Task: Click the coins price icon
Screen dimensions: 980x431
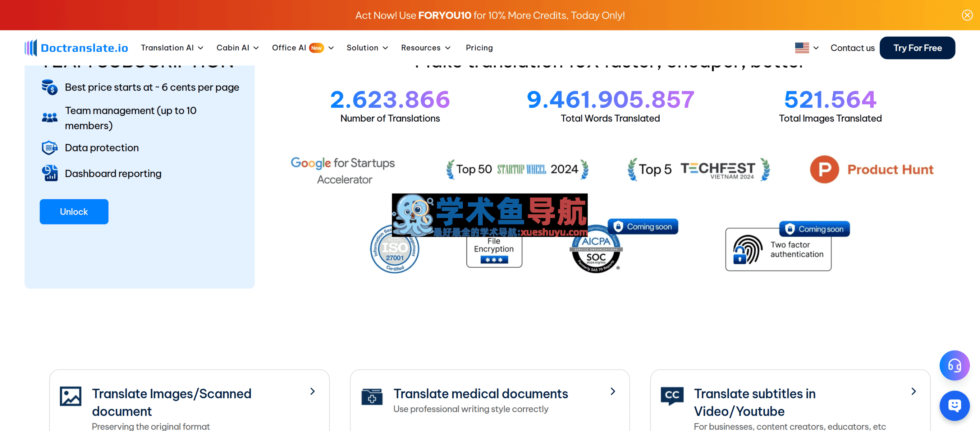Action: (50, 87)
